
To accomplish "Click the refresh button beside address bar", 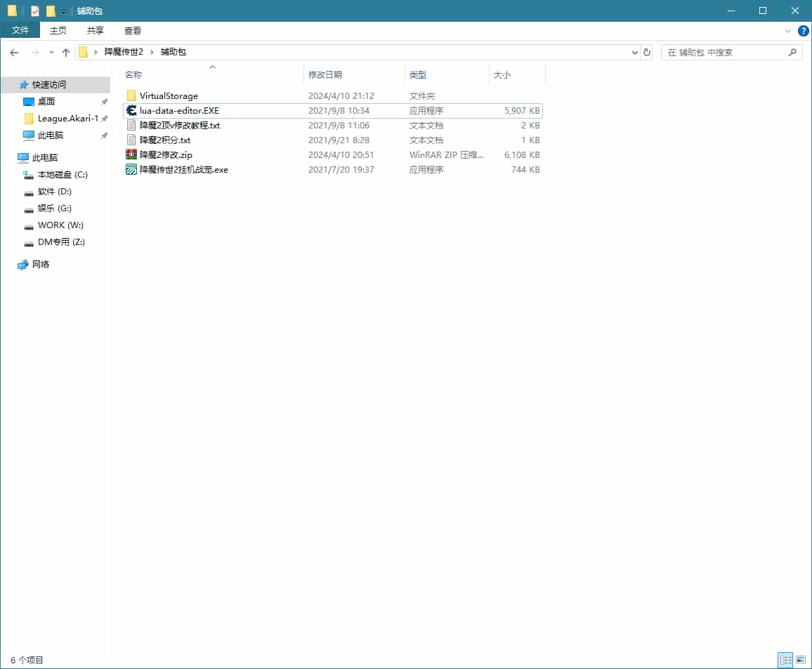I will 647,53.
